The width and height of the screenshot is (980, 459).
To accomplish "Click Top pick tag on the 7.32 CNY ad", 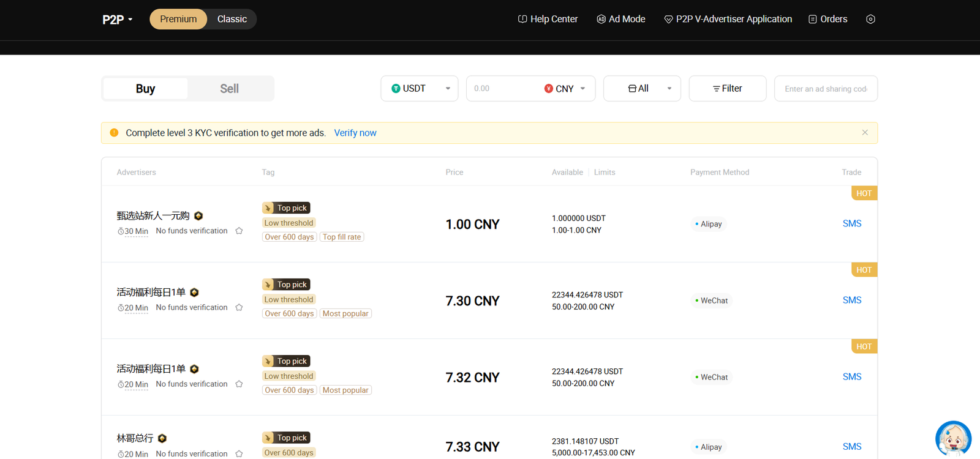I will click(x=286, y=361).
